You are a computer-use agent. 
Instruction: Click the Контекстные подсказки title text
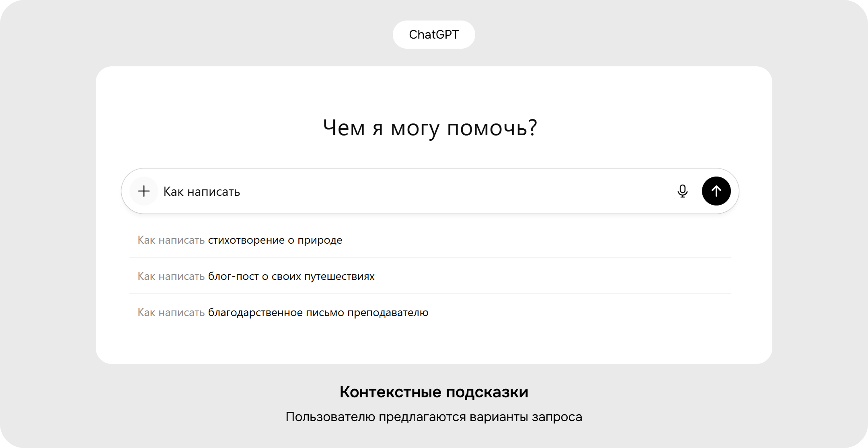pyautogui.click(x=434, y=391)
